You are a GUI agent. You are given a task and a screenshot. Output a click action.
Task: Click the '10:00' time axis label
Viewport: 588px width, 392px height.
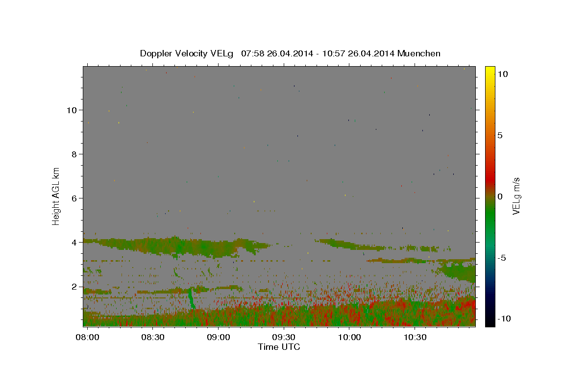point(349,338)
